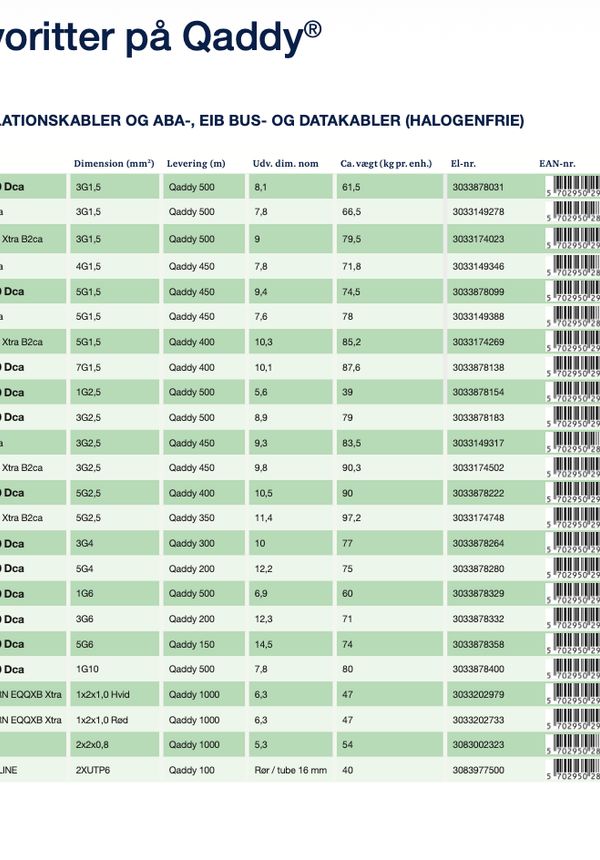
Task: Click the barcode for El-nr. 3033878154
Action: (x=573, y=392)
